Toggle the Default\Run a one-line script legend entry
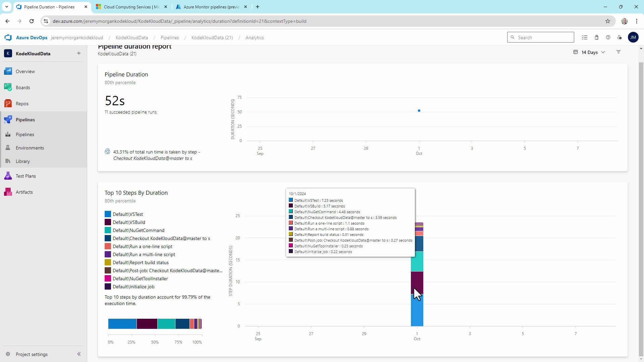Viewport: 644px width, 362px height. pyautogui.click(x=142, y=246)
